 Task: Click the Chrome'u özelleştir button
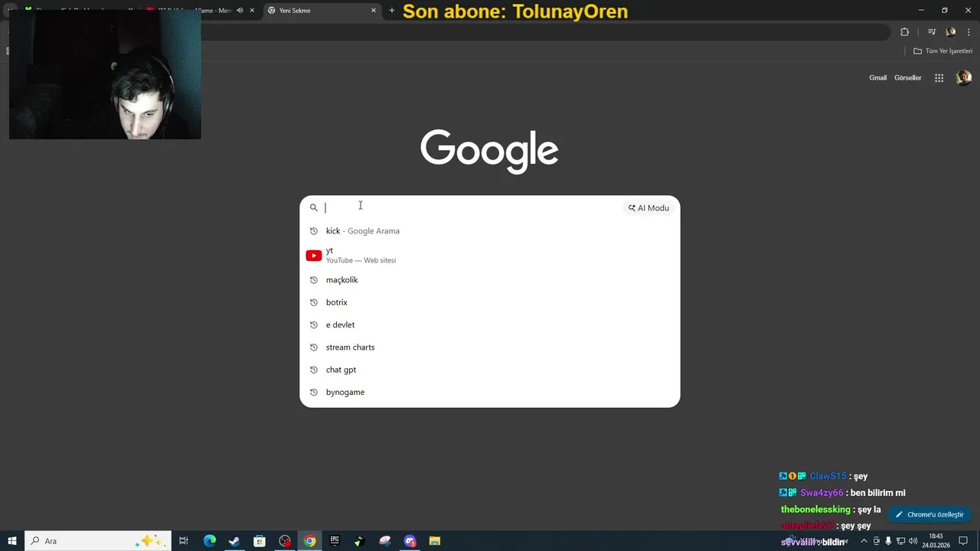(929, 514)
